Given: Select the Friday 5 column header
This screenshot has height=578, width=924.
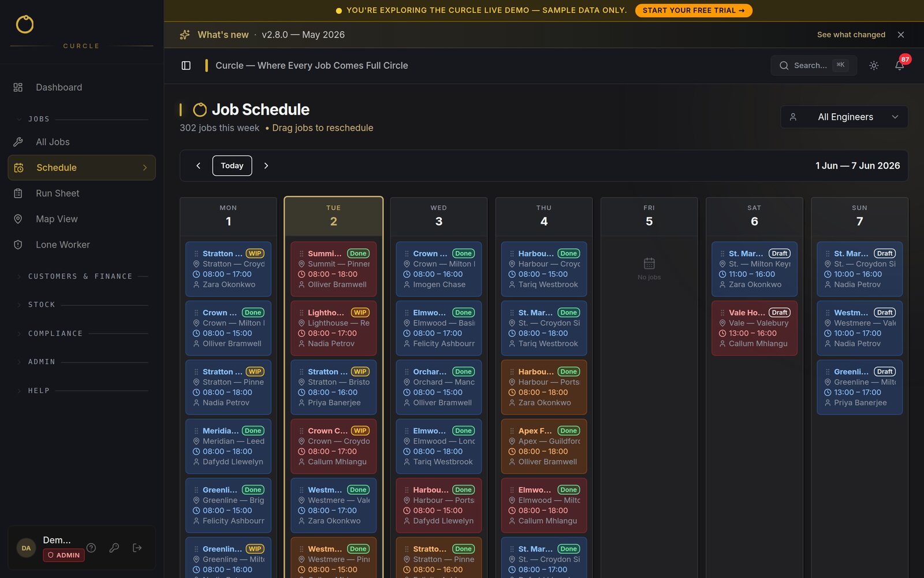Looking at the screenshot, I should click(x=649, y=216).
